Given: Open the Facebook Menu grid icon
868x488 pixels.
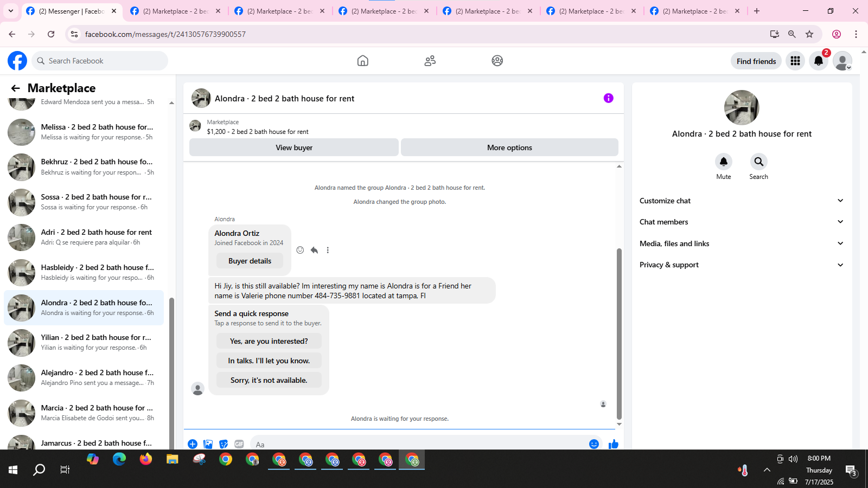Looking at the screenshot, I should tap(795, 61).
